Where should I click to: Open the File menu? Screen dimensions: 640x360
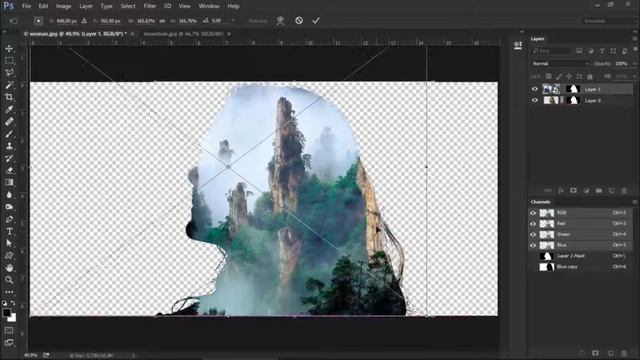(x=27, y=6)
